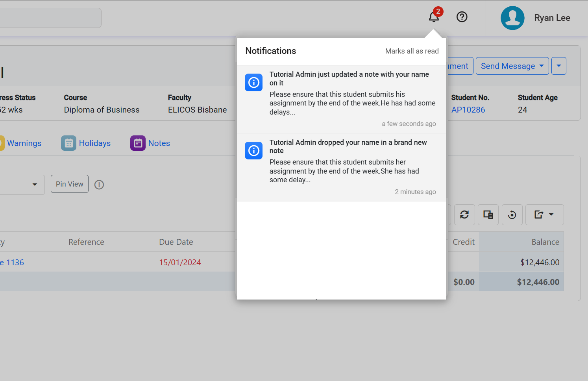Click the Holidays calendar icon
The height and width of the screenshot is (381, 588).
point(68,143)
